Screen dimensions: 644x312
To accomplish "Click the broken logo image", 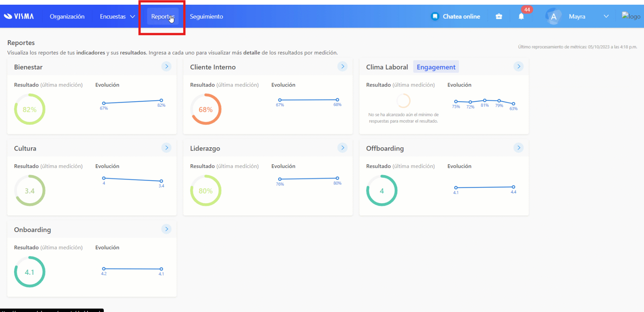I will (631, 16).
